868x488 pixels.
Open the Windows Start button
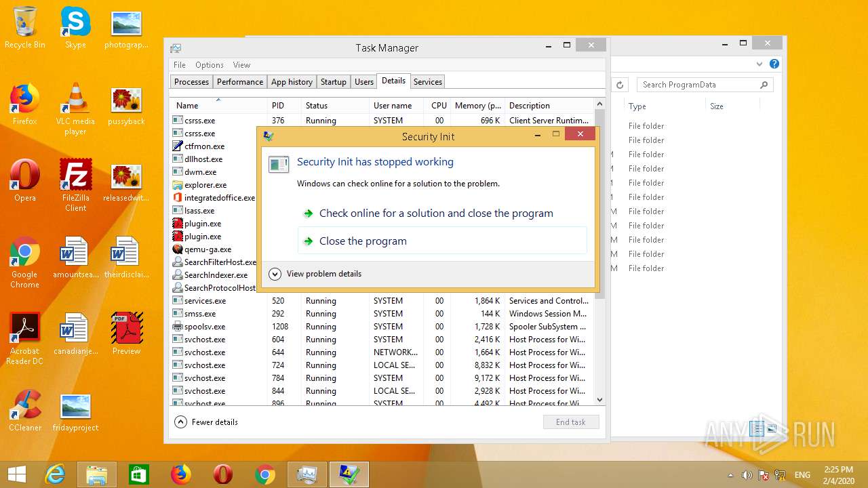click(x=16, y=474)
